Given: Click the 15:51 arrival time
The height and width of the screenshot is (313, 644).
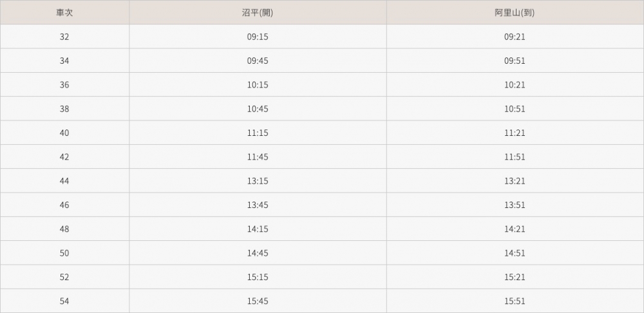Looking at the screenshot, I should click(x=515, y=301).
